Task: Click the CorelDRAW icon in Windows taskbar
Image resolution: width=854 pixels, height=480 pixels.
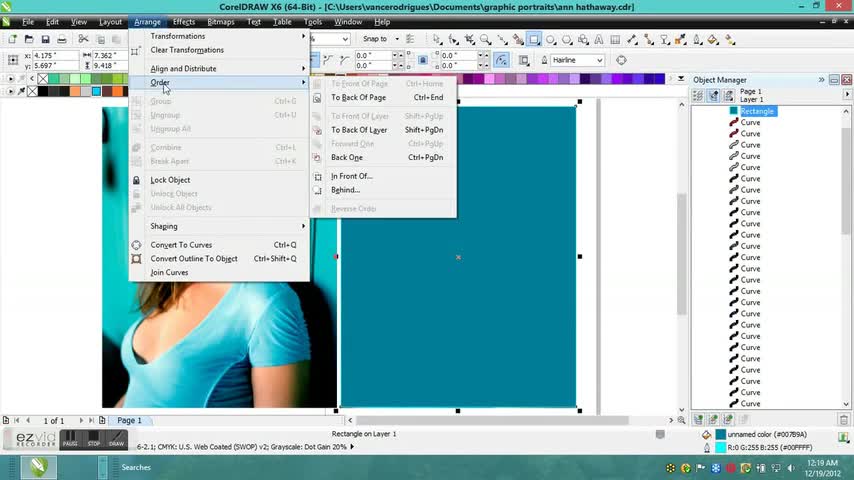Action: coord(41,467)
